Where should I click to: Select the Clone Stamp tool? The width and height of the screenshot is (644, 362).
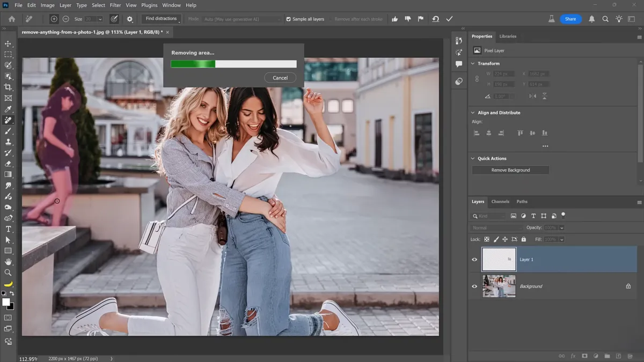click(x=8, y=142)
